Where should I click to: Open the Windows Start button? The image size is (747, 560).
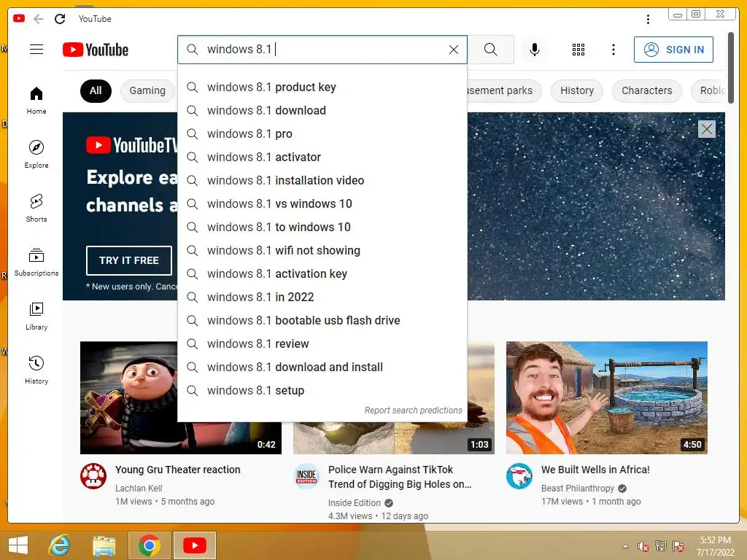pyautogui.click(x=18, y=545)
